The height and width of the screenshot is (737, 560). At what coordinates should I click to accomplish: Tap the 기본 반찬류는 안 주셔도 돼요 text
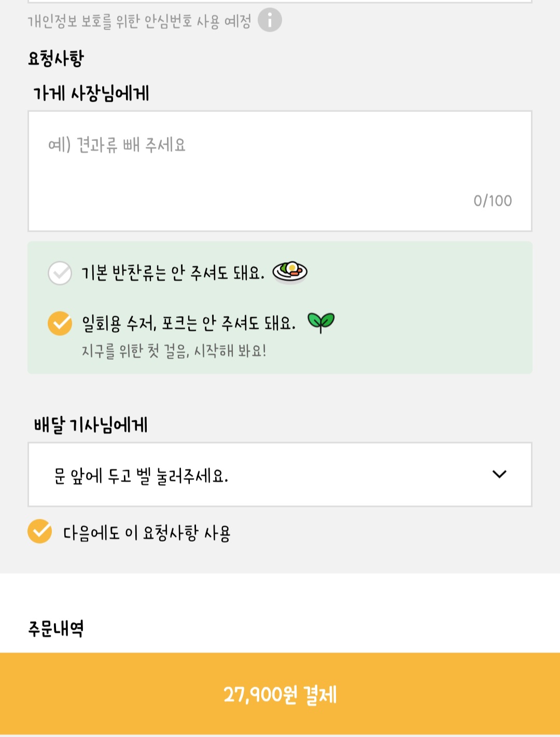pos(173,273)
